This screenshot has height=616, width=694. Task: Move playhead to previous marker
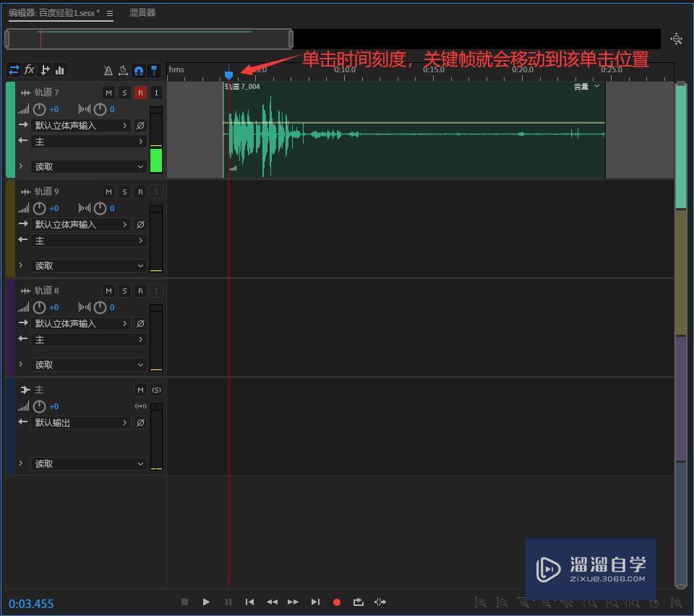(x=249, y=602)
